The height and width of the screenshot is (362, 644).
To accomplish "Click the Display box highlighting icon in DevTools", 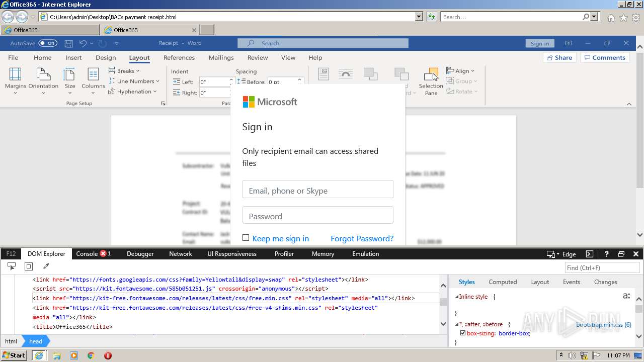I will click(29, 266).
